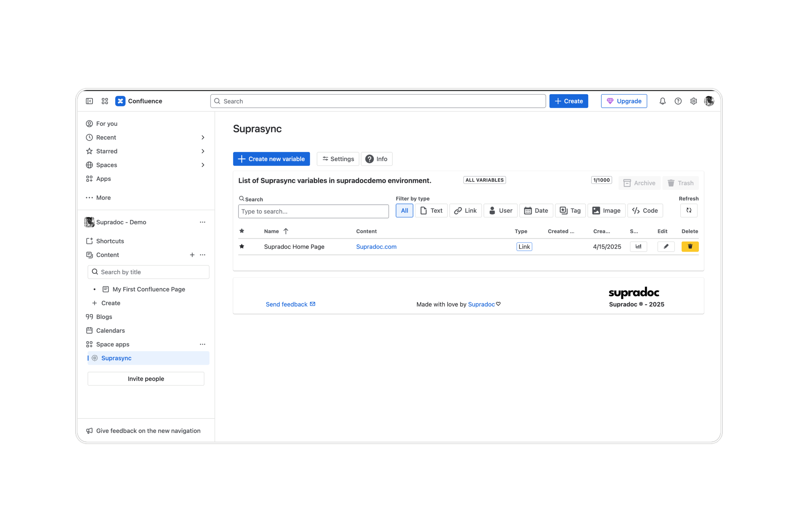Click the blue Create button

pos(568,101)
